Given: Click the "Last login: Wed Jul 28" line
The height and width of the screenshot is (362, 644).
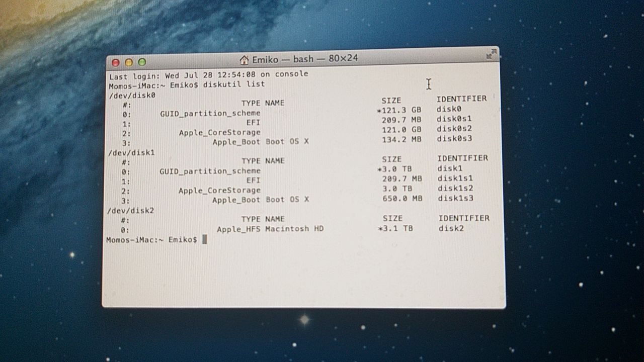Looking at the screenshot, I should click(209, 74).
